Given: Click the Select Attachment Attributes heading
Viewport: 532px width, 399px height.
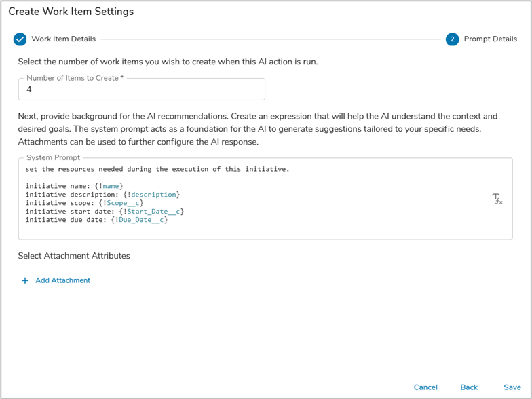Looking at the screenshot, I should (x=74, y=256).
